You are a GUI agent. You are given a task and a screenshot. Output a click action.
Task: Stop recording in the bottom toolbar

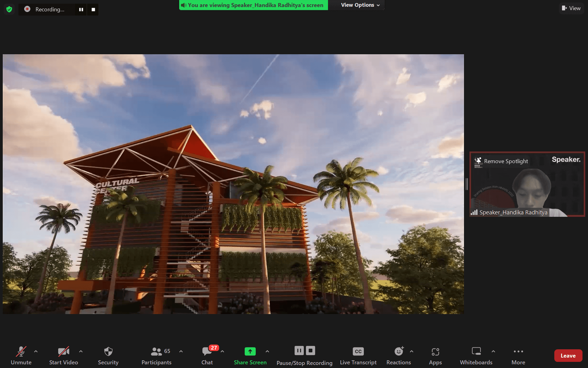[311, 351]
